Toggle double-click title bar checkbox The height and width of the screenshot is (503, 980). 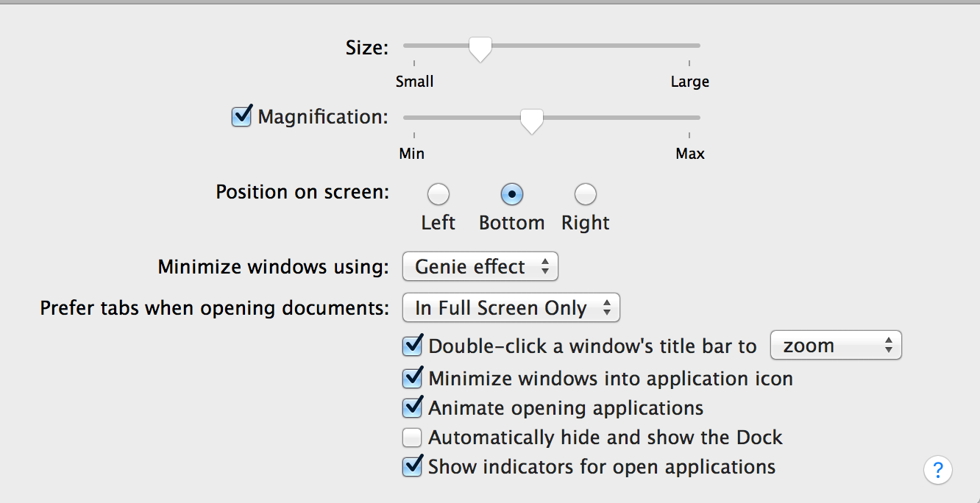pyautogui.click(x=412, y=346)
